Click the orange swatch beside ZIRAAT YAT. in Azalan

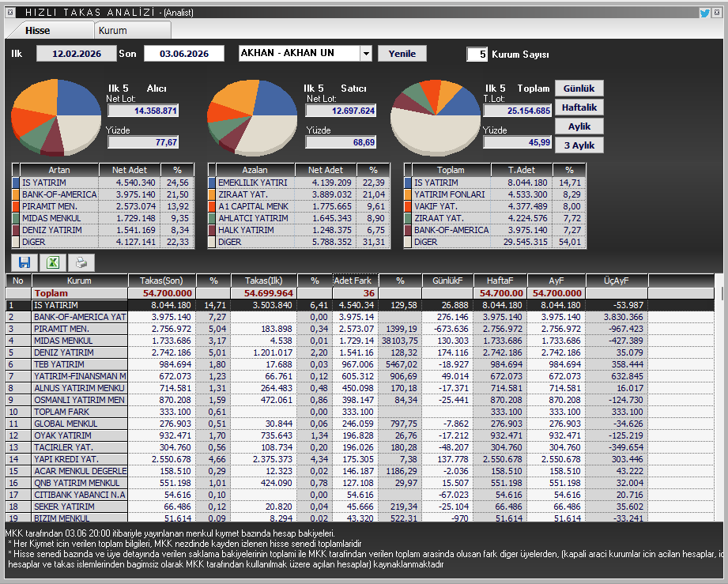point(212,194)
